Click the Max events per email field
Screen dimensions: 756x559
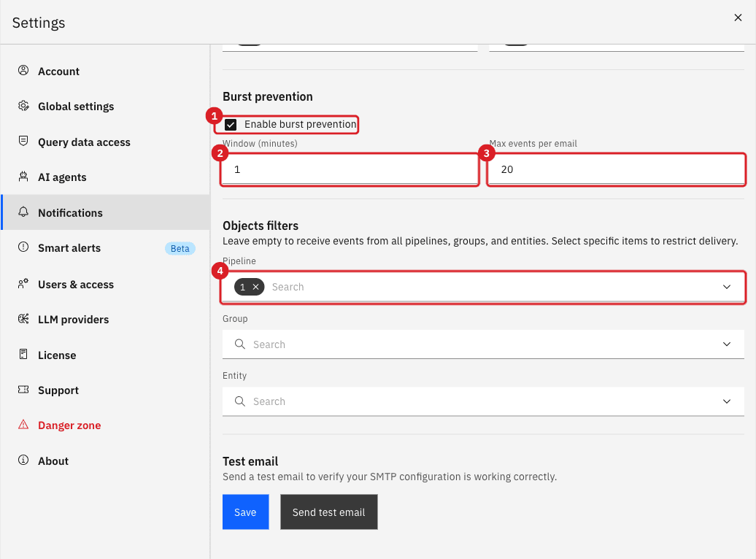point(617,169)
